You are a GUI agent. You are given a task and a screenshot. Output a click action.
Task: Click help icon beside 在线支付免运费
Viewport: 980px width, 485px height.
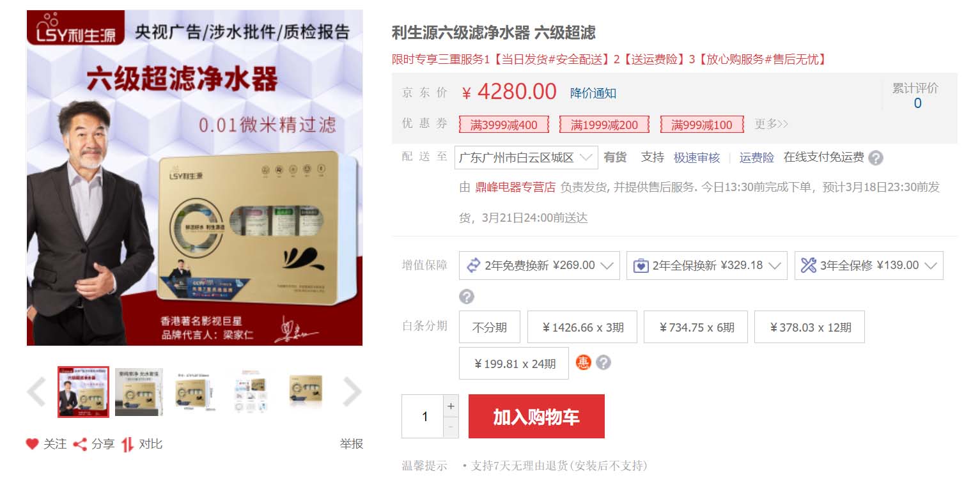point(876,158)
